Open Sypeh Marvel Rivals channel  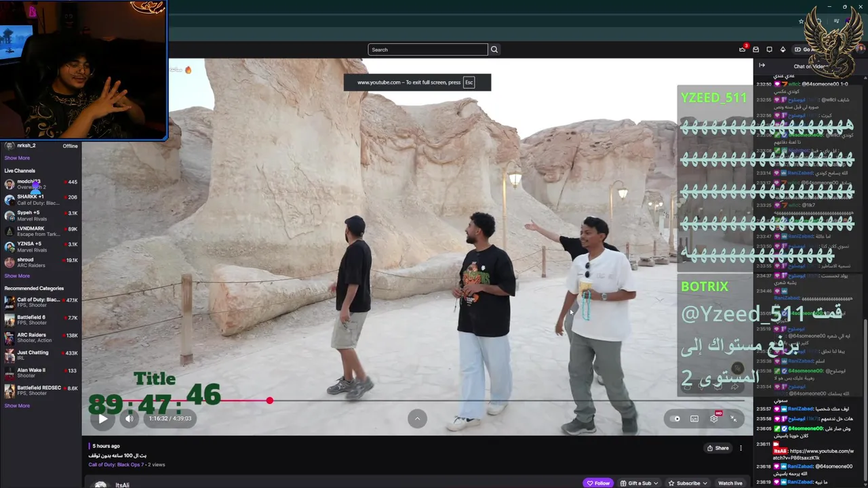(x=41, y=216)
